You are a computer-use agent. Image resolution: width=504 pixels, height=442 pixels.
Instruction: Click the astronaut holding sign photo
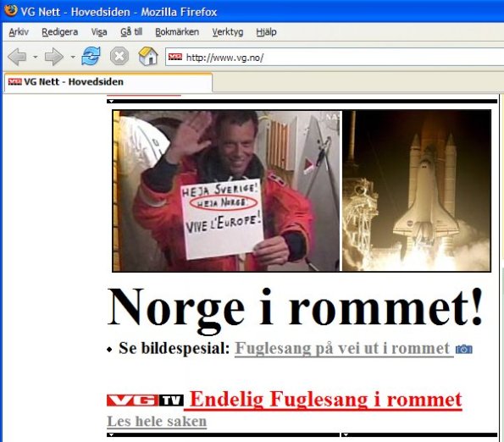coord(226,191)
